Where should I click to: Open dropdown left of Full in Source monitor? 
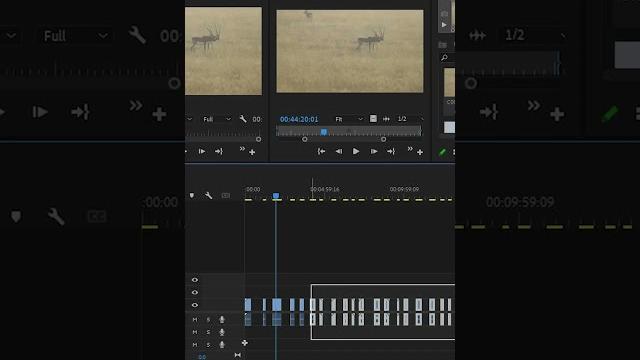pyautogui.click(x=189, y=119)
